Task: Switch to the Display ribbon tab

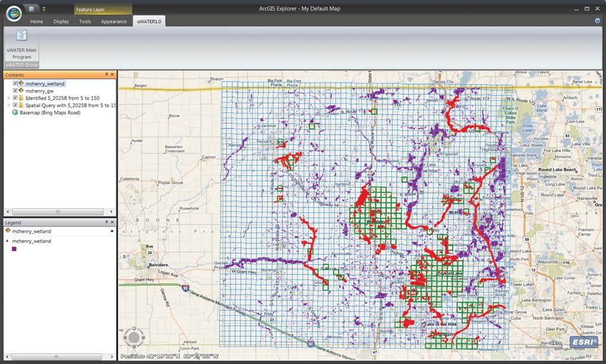Action: pos(61,22)
